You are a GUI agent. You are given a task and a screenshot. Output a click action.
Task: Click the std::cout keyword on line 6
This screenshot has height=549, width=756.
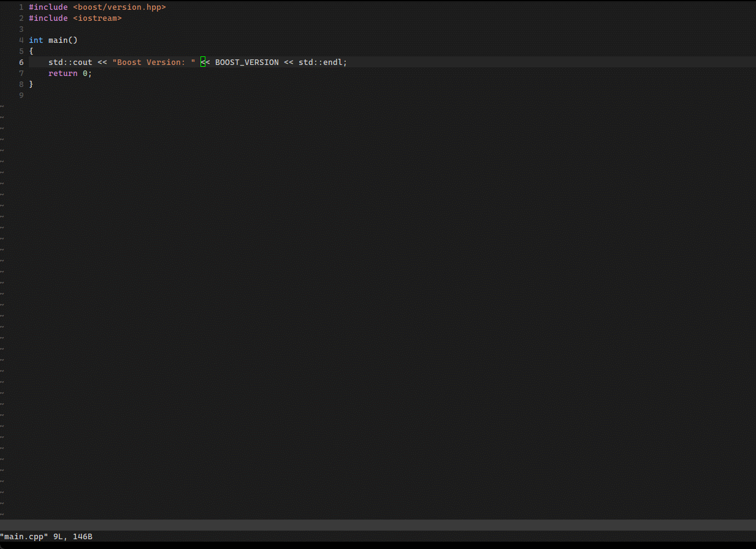[70, 62]
